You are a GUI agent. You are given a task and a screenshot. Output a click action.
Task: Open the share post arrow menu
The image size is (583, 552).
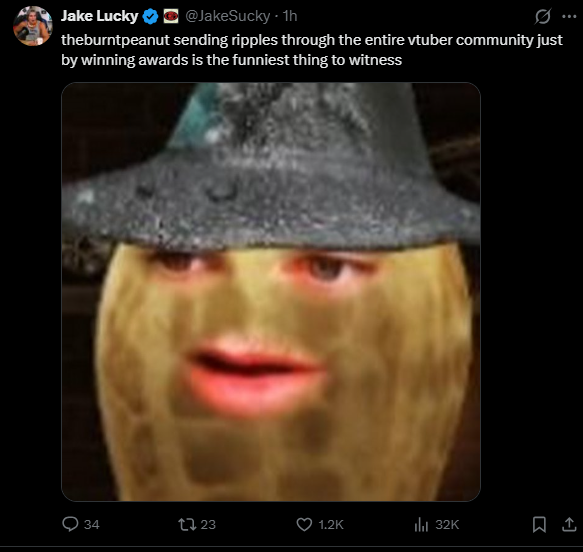coord(569,524)
